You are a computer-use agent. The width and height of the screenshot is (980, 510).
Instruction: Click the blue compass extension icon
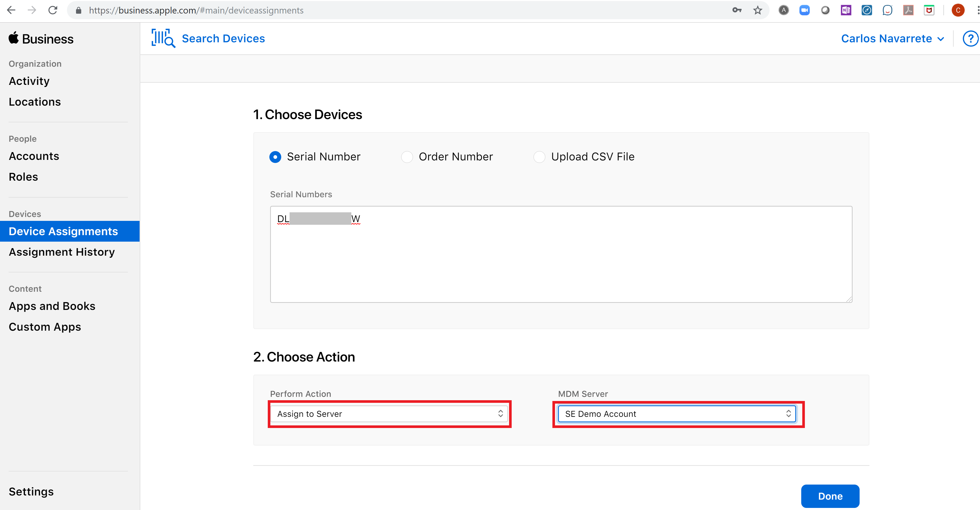[867, 10]
